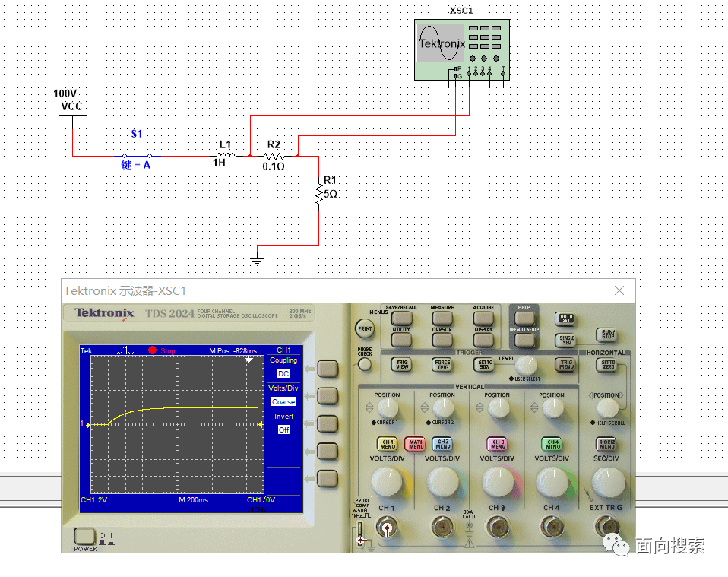
Task: Click the CH2 VOLTS/DIV knob
Action: coord(442,482)
